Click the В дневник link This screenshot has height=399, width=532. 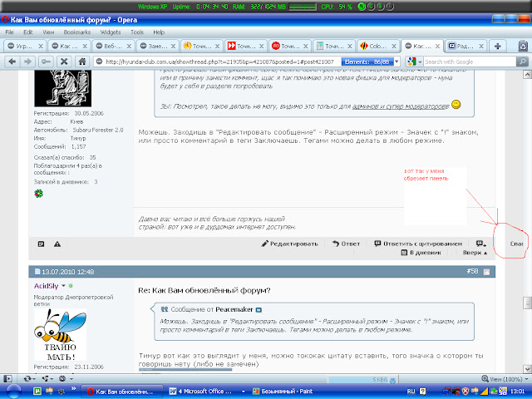click(x=421, y=253)
